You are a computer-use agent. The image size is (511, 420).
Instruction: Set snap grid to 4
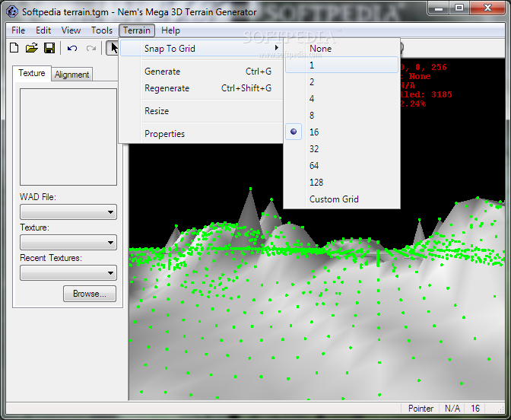tap(341, 98)
